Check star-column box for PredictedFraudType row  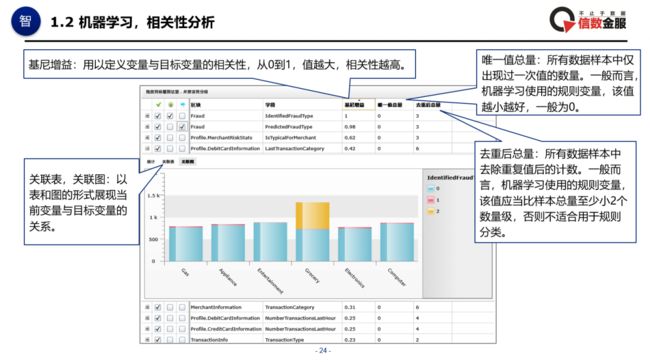170,127
